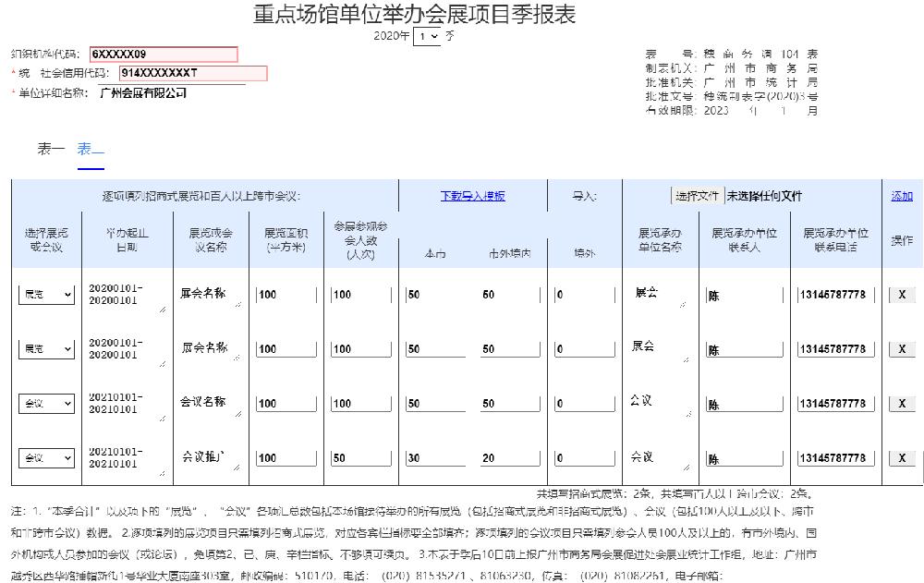Click the 添加 link to add a row
The image size is (924, 583).
(902, 196)
